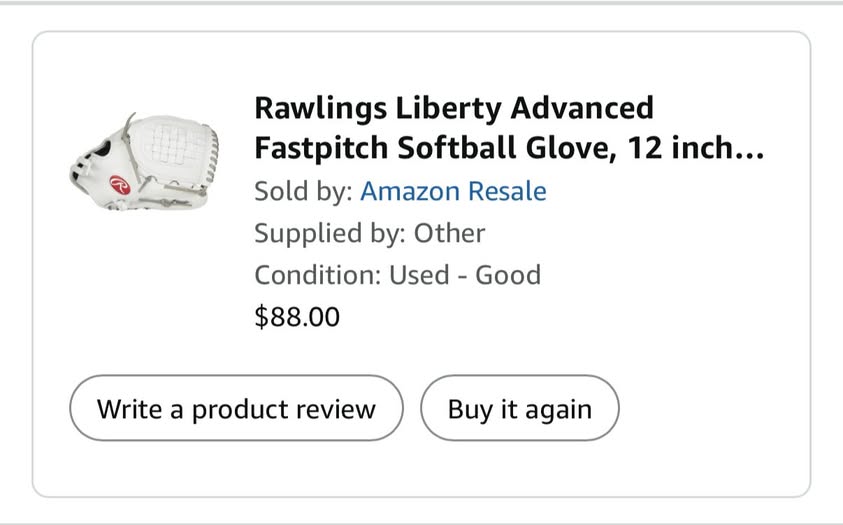843x525 pixels.
Task: Click the Sold by: label
Action: (303, 191)
